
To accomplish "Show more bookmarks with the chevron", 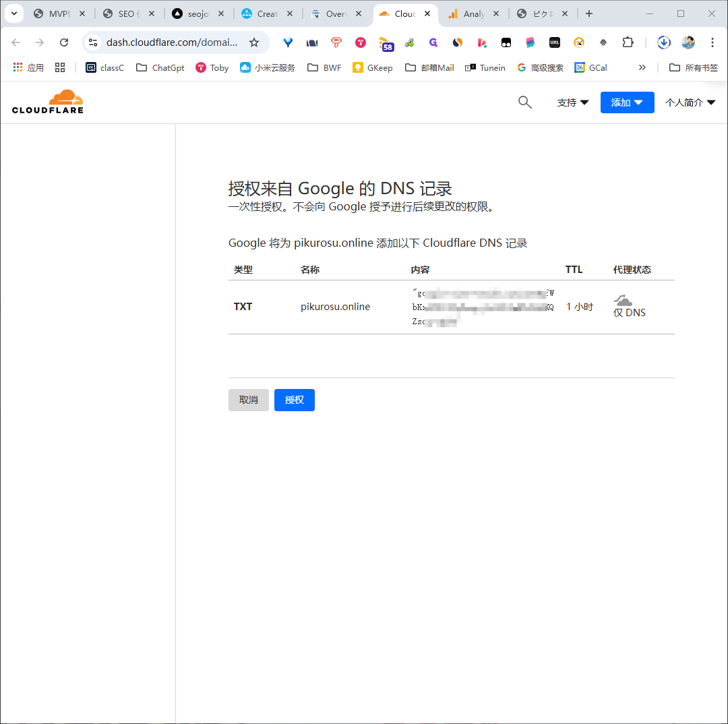I will (642, 68).
